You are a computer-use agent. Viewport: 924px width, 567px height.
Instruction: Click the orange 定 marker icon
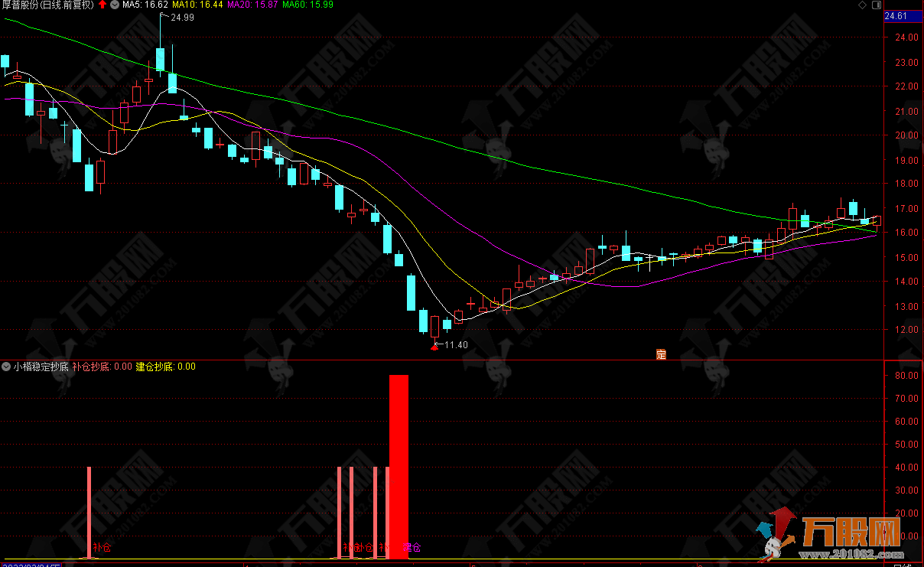662,354
